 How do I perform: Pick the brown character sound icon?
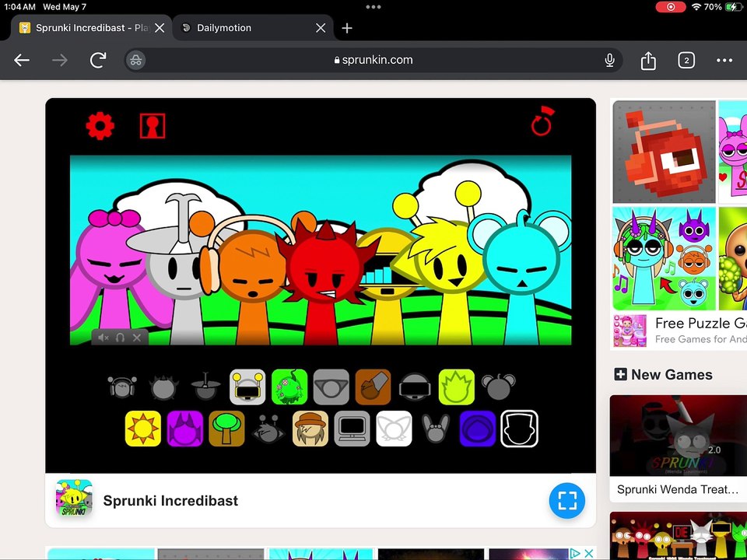pos(373,387)
